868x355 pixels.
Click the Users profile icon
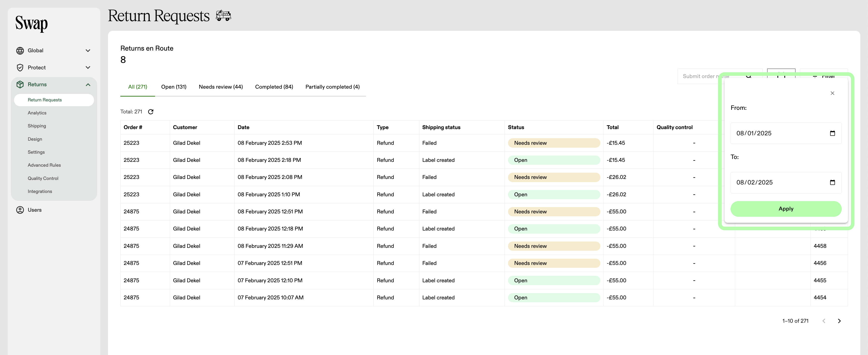coord(20,210)
